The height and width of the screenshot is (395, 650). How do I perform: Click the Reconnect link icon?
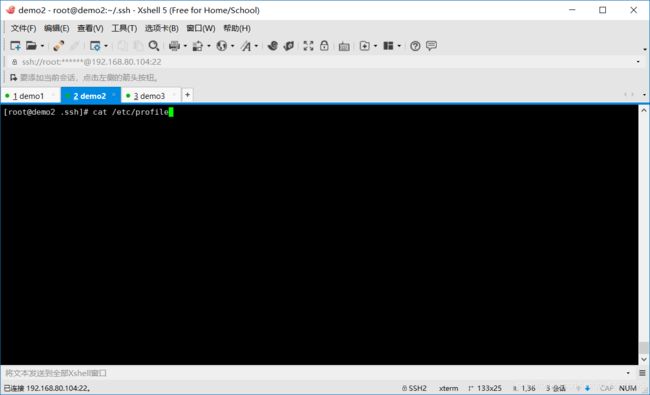pyautogui.click(x=58, y=46)
